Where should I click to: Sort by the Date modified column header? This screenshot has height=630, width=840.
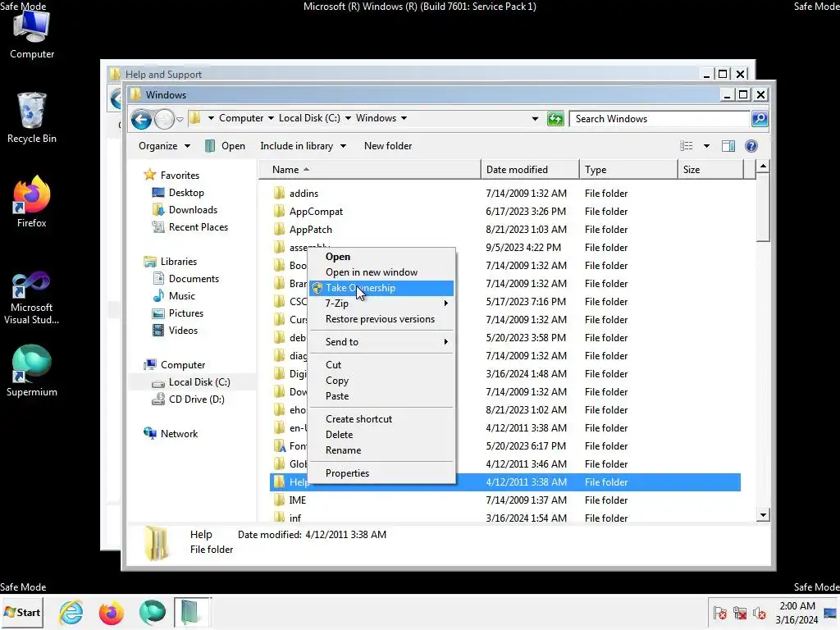pos(531,169)
